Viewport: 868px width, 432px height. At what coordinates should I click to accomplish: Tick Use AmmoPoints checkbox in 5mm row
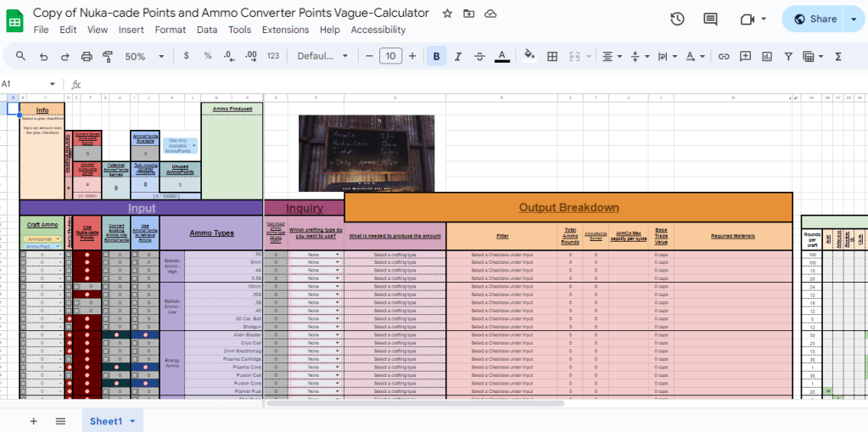[135, 262]
